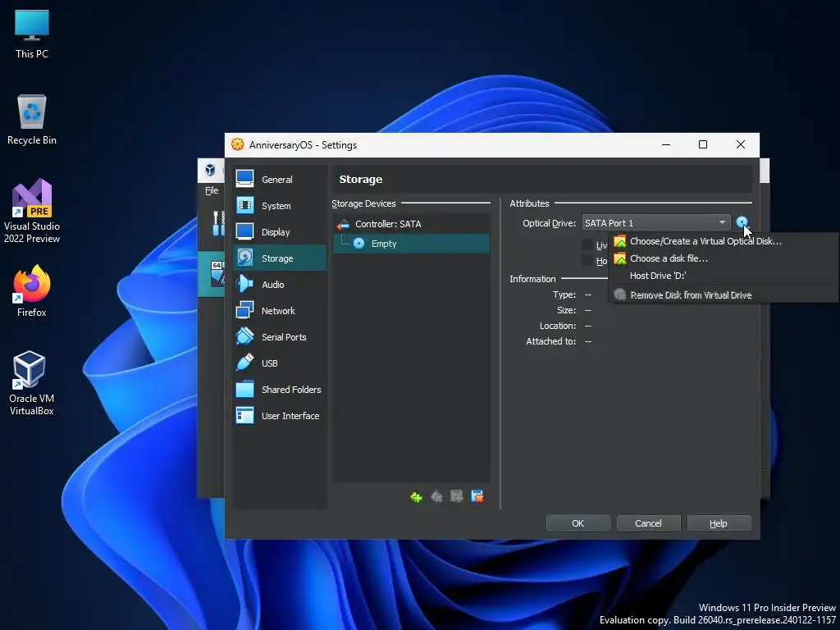Toggle the Live CD/DVD checkbox
Viewport: 840px width, 630px height.
pyautogui.click(x=587, y=244)
